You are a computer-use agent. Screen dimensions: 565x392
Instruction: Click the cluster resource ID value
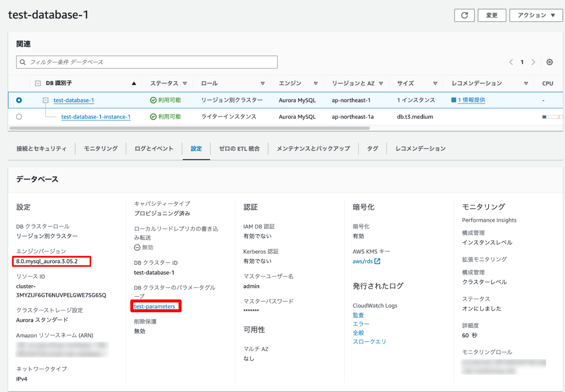tap(61, 291)
